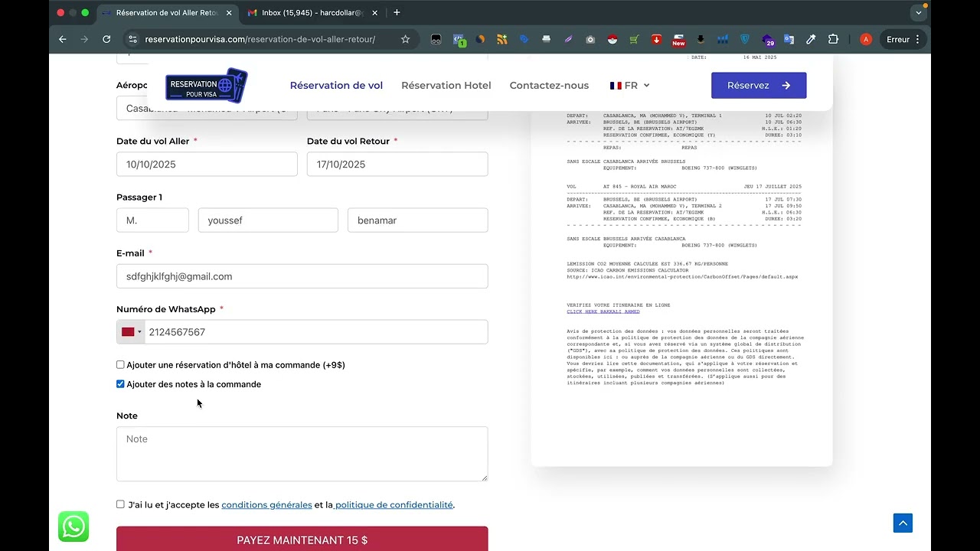
Task: Open the Bitwarden shield extension
Action: pos(744,39)
